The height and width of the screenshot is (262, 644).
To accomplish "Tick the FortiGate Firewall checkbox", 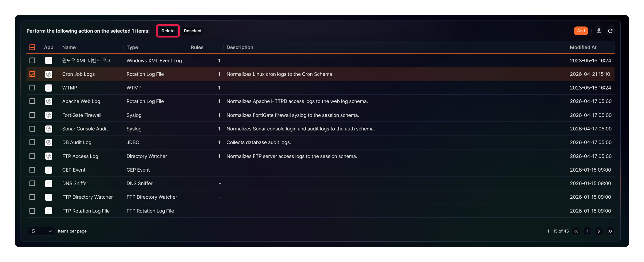I will (32, 115).
